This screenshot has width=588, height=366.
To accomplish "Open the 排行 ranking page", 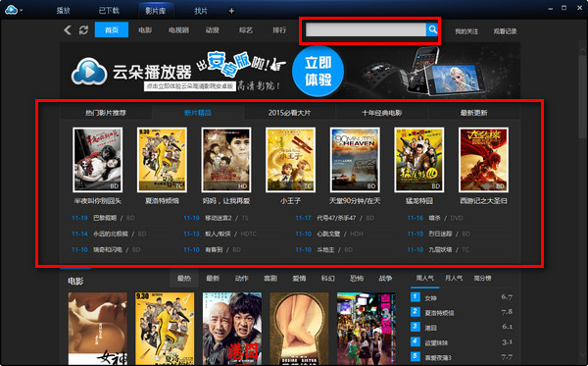I will [279, 30].
